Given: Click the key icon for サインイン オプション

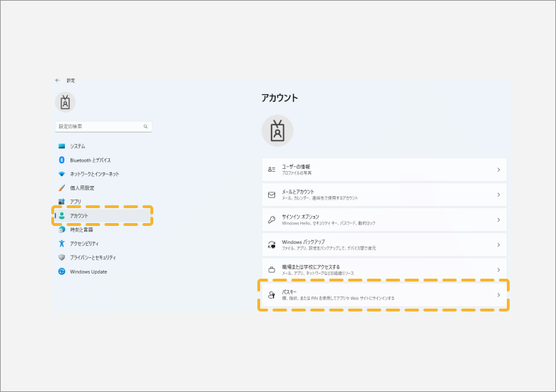Looking at the screenshot, I should click(x=272, y=220).
